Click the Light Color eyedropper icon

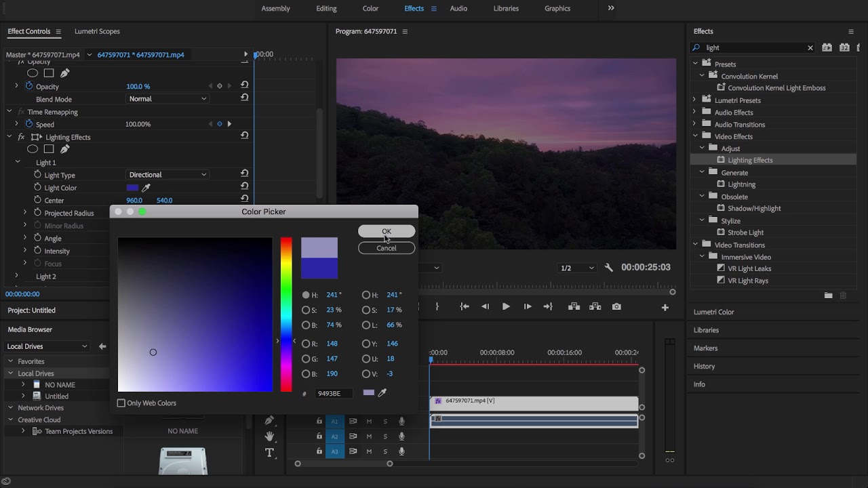146,188
